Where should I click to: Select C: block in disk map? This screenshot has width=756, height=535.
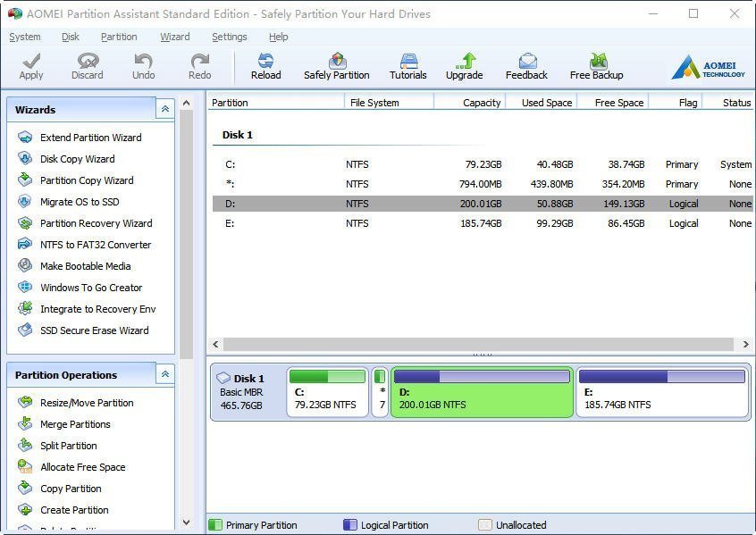[327, 392]
